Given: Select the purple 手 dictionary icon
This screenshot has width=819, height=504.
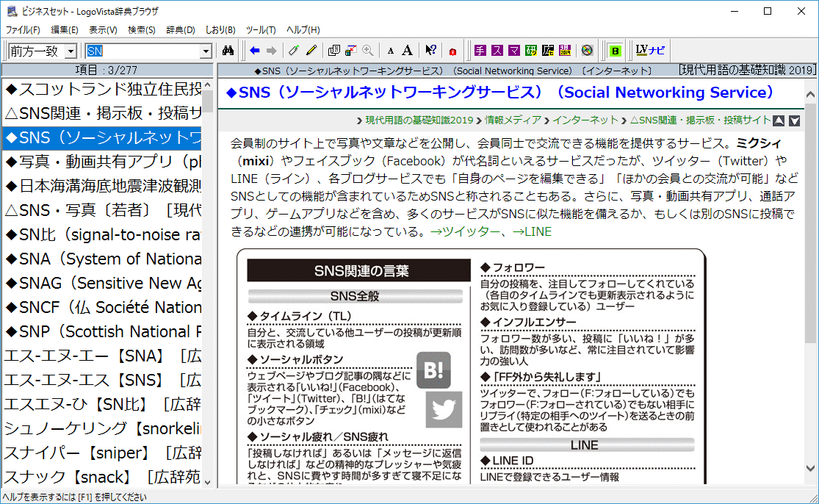Looking at the screenshot, I should pyautogui.click(x=480, y=51).
